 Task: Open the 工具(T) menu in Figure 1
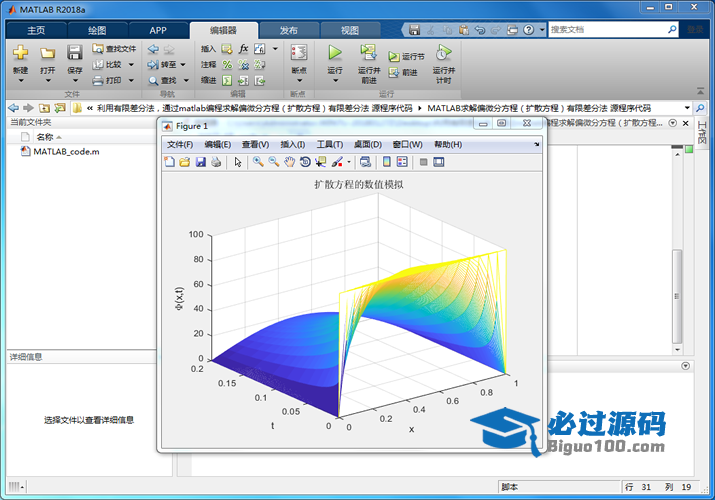point(329,145)
